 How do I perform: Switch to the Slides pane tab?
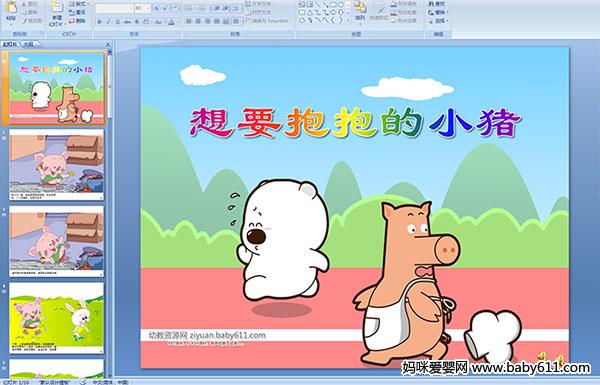click(10, 44)
